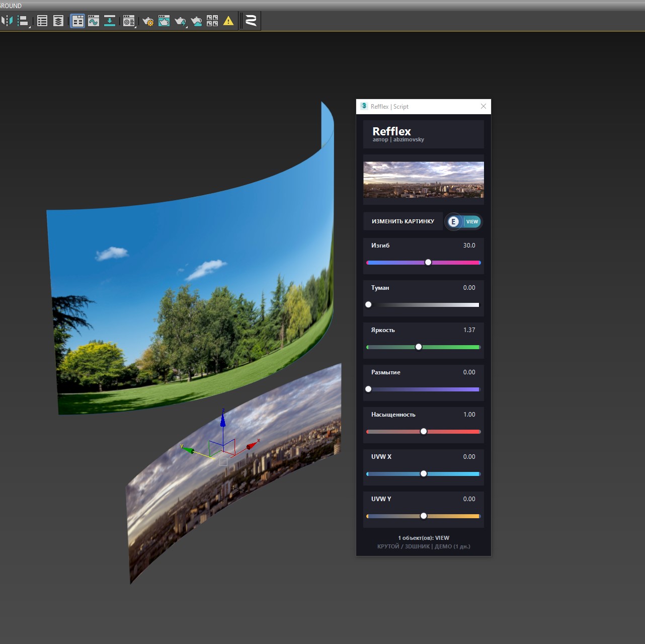Open Render Setup teapot-gear icon
The width and height of the screenshot is (645, 644).
[148, 21]
